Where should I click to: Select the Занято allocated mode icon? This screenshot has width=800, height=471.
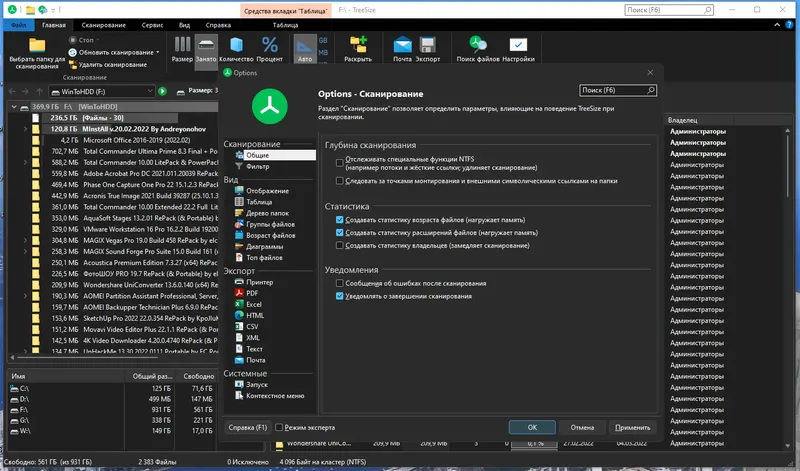click(206, 44)
